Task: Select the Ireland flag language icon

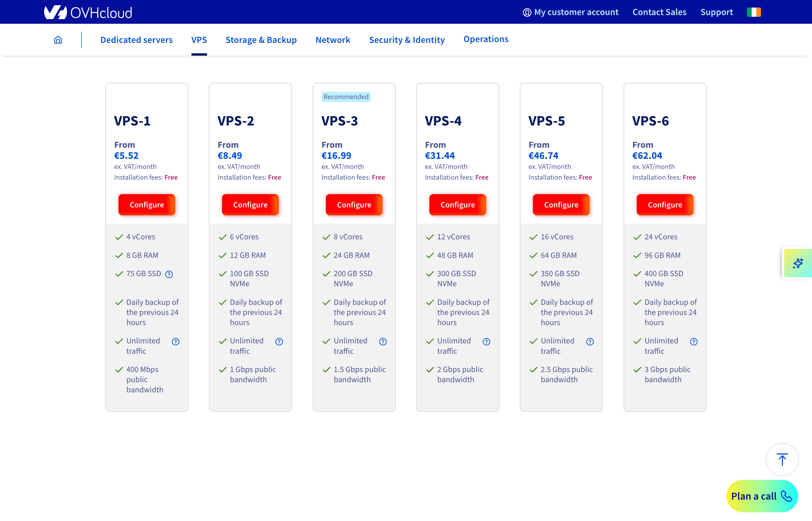Action: coord(754,12)
